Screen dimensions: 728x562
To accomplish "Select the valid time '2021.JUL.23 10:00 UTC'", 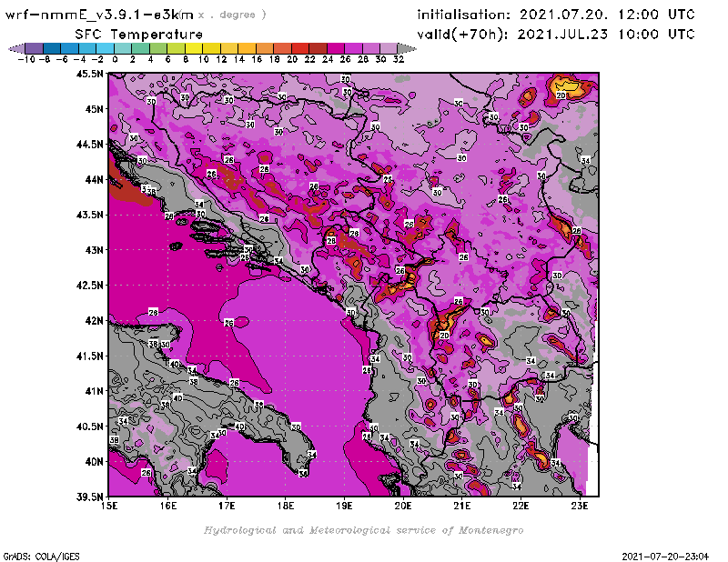I will tap(606, 34).
